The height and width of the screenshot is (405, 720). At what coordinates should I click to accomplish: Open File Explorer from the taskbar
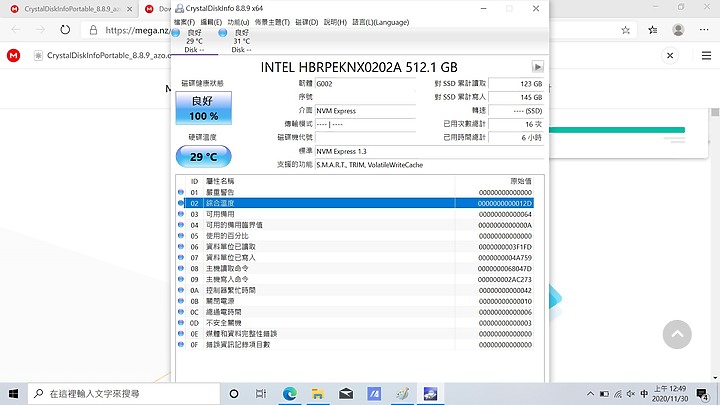[317, 394]
